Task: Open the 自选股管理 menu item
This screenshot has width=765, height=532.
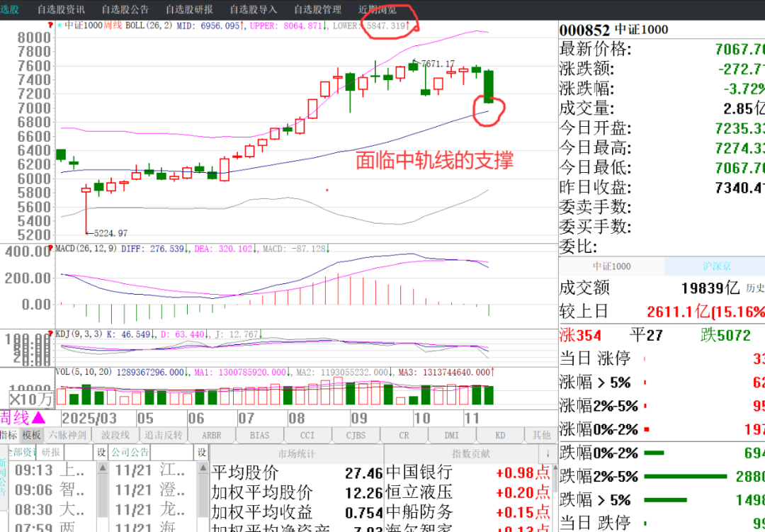Action: [317, 9]
